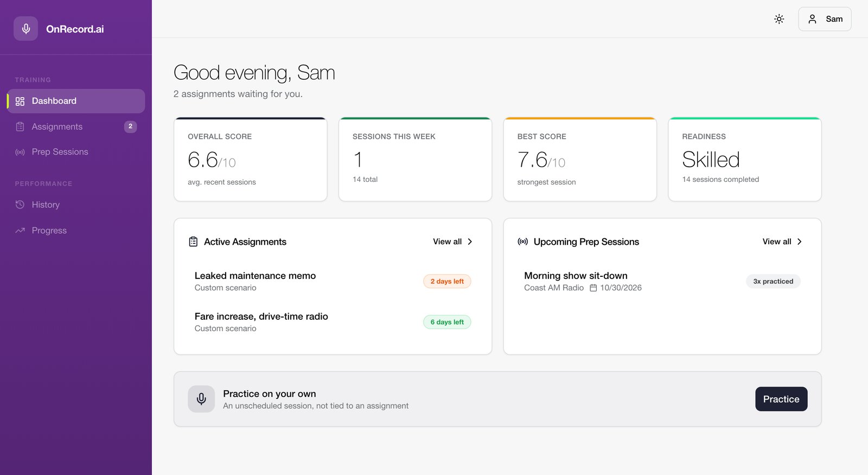The image size is (868, 475).
Task: Open the Leaked maintenance memo assignment
Action: [333, 281]
